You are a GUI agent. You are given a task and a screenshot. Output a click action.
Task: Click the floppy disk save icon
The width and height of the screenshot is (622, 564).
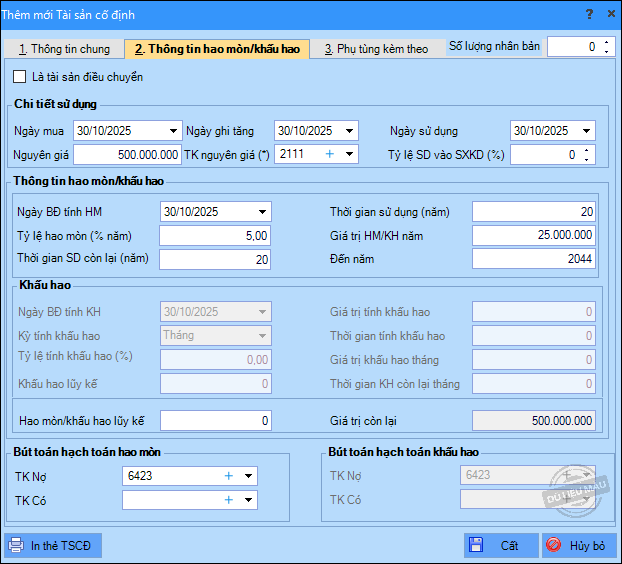[477, 546]
